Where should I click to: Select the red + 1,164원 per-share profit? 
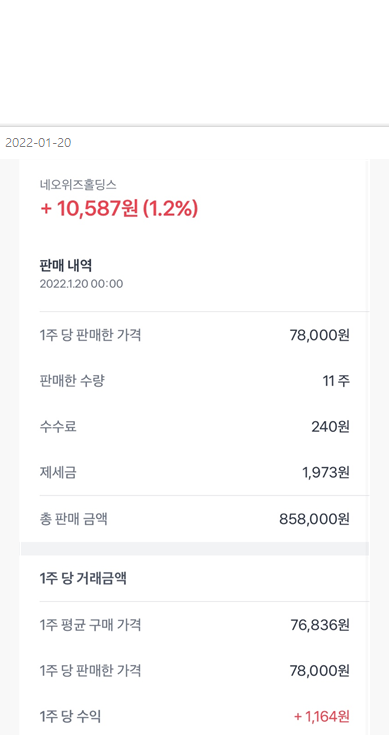coord(322,716)
